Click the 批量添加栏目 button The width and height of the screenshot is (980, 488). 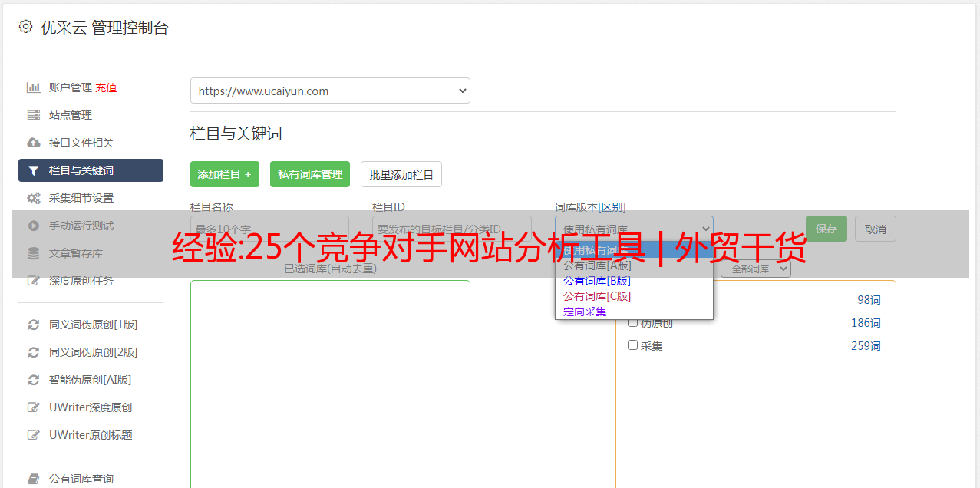401,174
